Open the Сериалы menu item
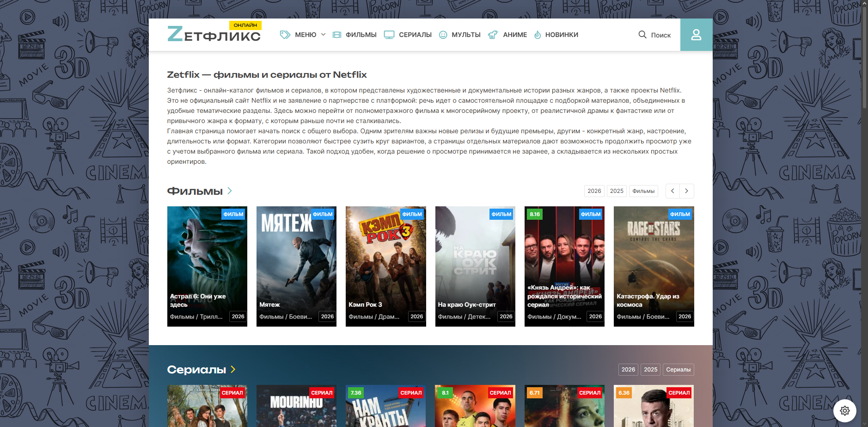Viewport: 868px width, 427px height. [415, 35]
